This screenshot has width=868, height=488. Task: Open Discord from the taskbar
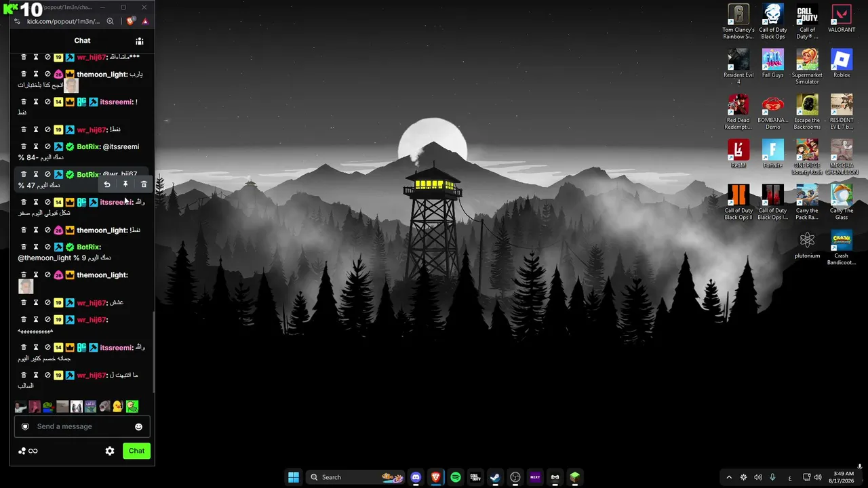click(x=416, y=477)
